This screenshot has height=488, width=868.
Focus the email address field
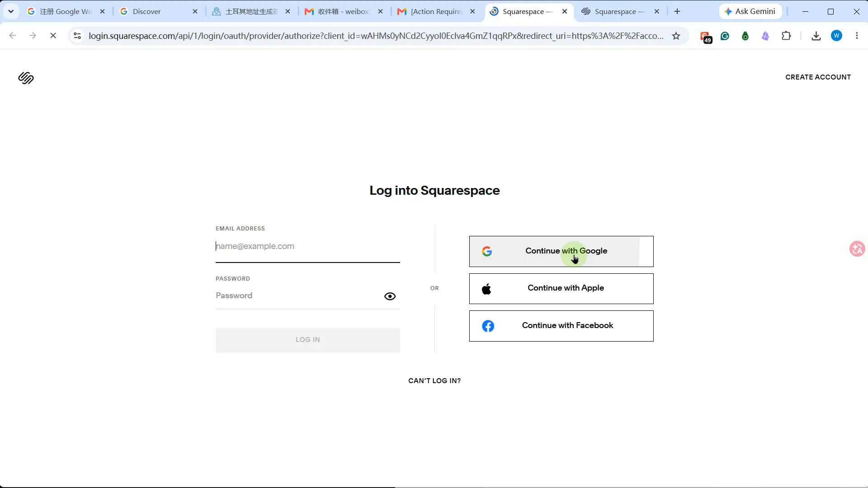tap(307, 247)
